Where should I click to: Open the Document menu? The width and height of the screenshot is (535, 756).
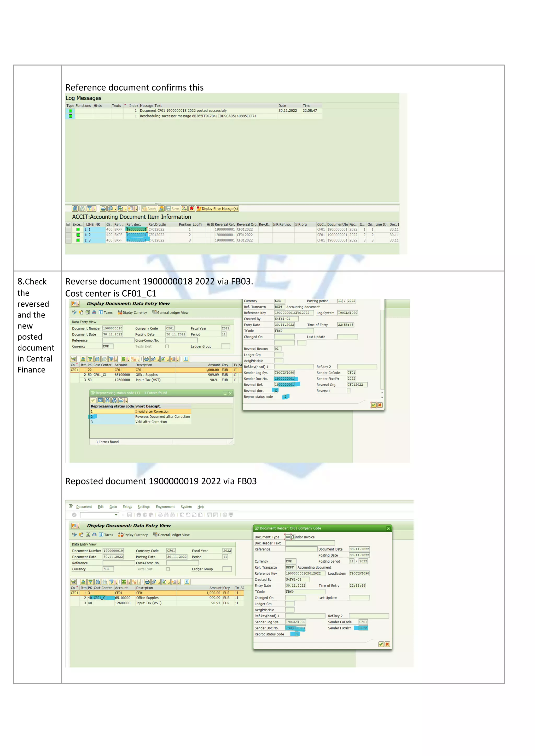click(84, 507)
